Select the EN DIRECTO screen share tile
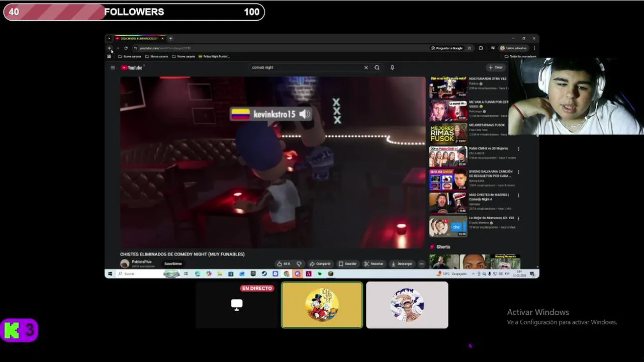The height and width of the screenshot is (362, 644). [237, 305]
